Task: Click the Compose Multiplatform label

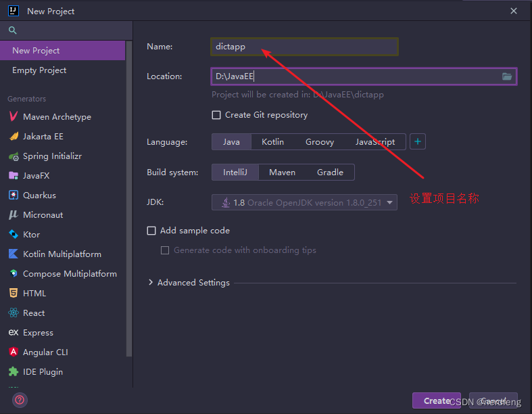Action: tap(70, 274)
